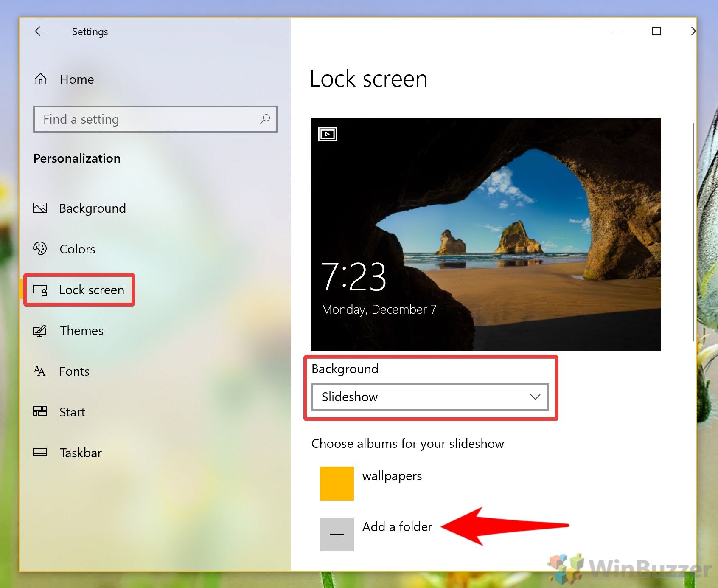Open the Themes settings page
This screenshot has width=718, height=588.
[81, 330]
